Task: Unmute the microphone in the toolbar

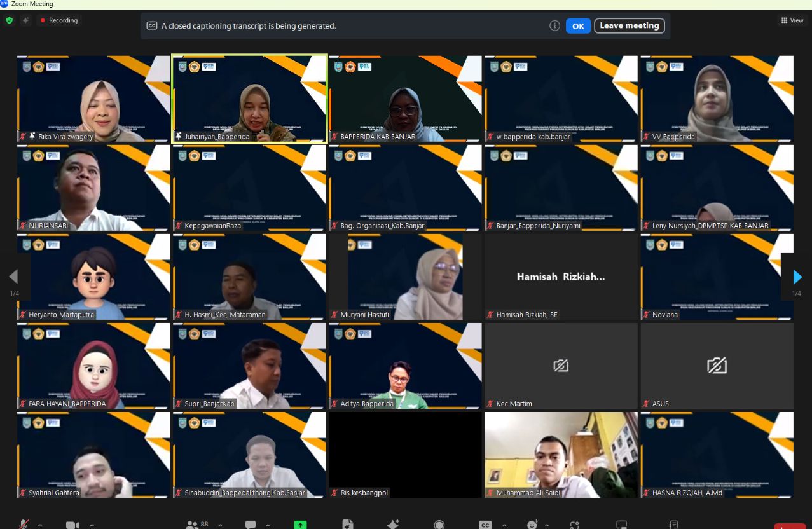Action: pos(24,525)
